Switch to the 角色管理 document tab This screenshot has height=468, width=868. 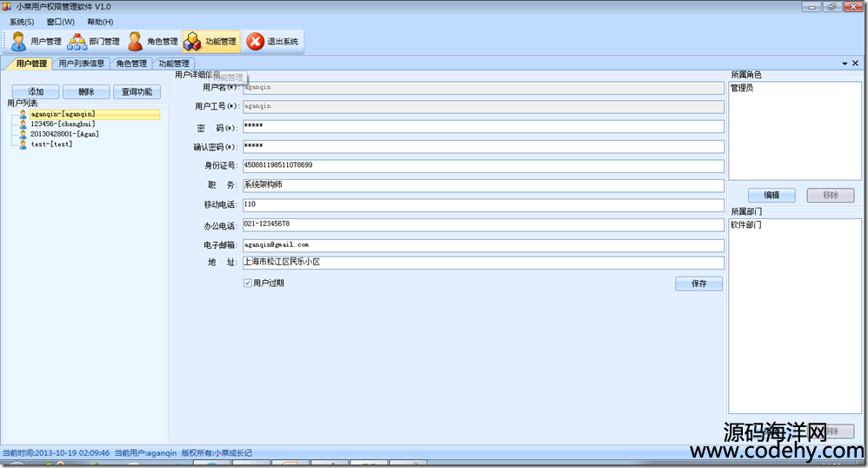pyautogui.click(x=131, y=64)
